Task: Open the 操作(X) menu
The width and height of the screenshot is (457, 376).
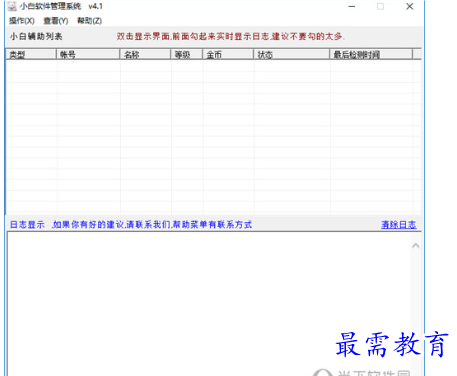Action: (x=21, y=21)
